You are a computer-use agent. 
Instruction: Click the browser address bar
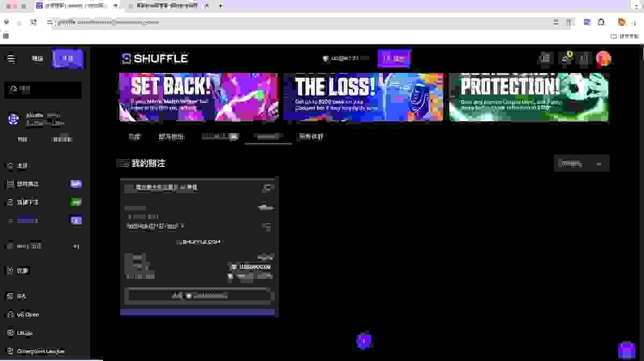pyautogui.click(x=301, y=22)
